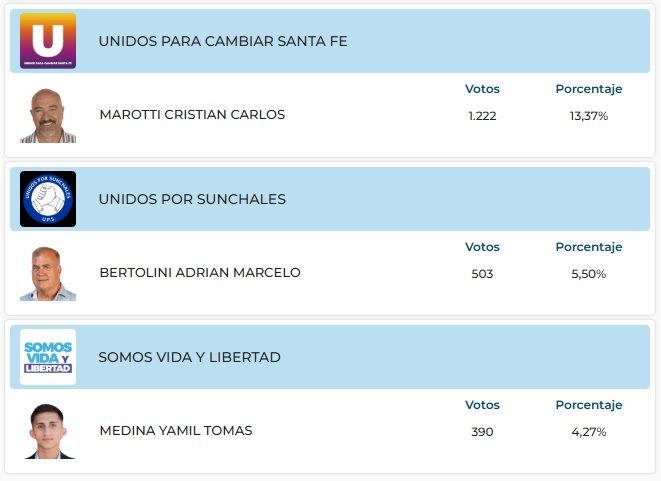Select the SOMOS VIDA Y LIBERTAD header
661x481 pixels.
pos(189,357)
